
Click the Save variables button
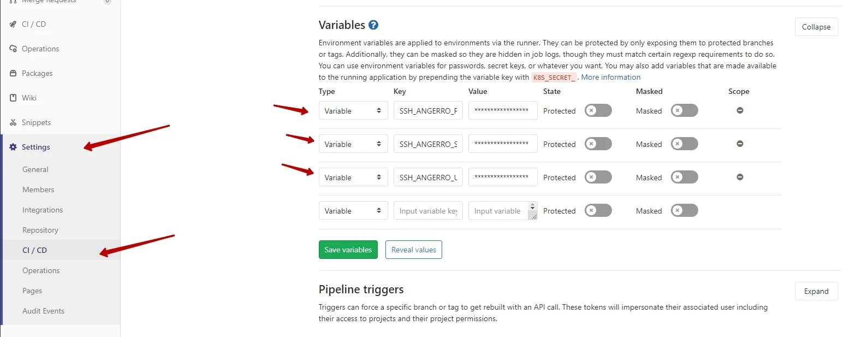click(x=348, y=250)
